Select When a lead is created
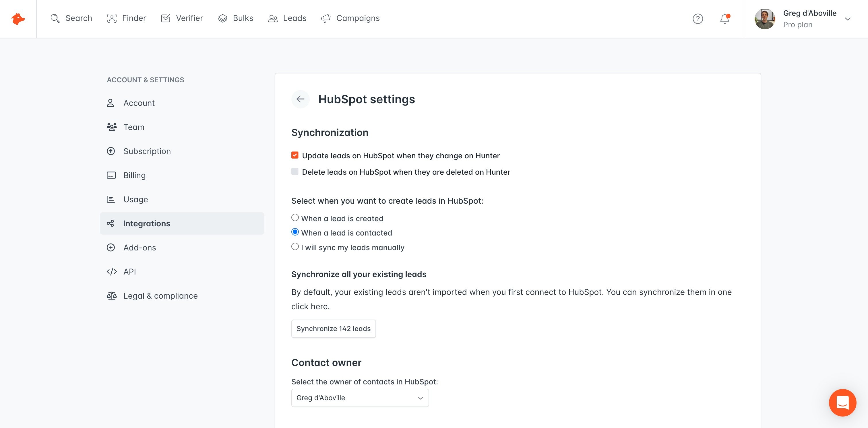The width and height of the screenshot is (868, 428). coord(295,217)
